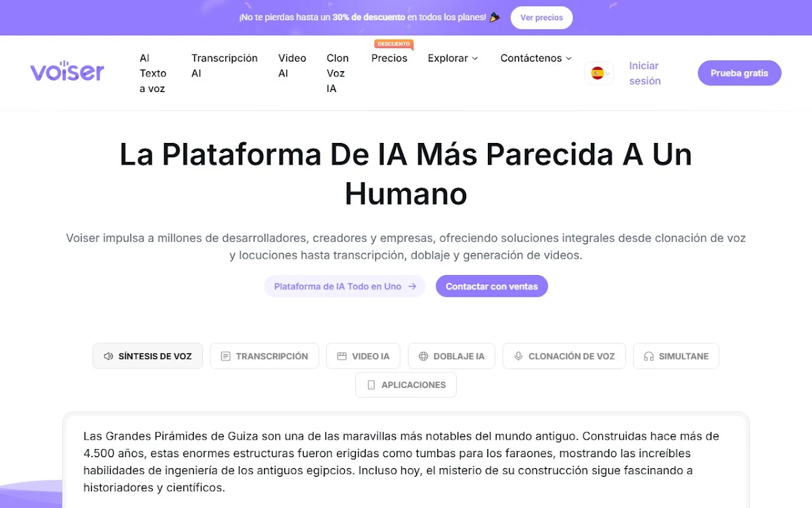
Task: Open Clon Voz IA menu item
Action: point(338,73)
